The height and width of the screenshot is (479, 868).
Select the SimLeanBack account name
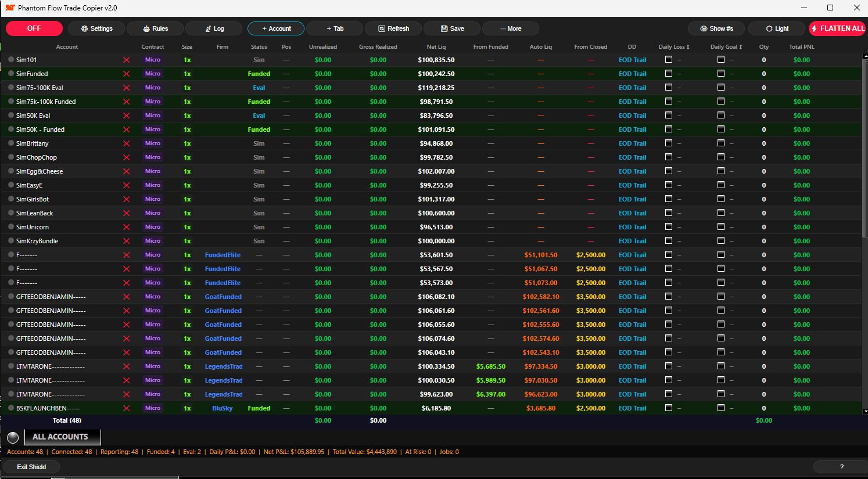point(34,213)
